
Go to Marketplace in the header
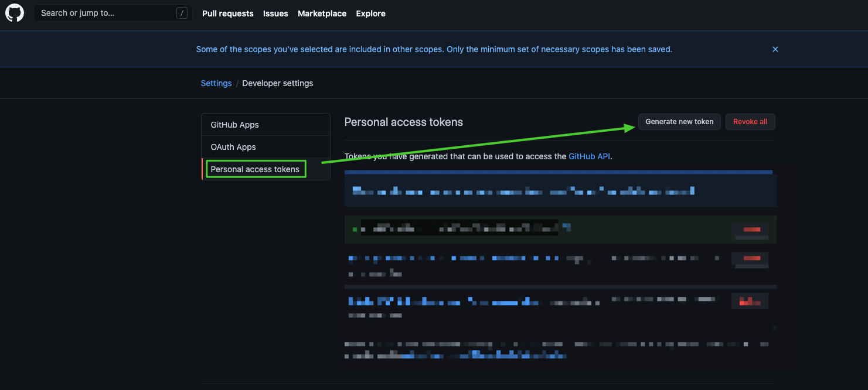(x=322, y=13)
